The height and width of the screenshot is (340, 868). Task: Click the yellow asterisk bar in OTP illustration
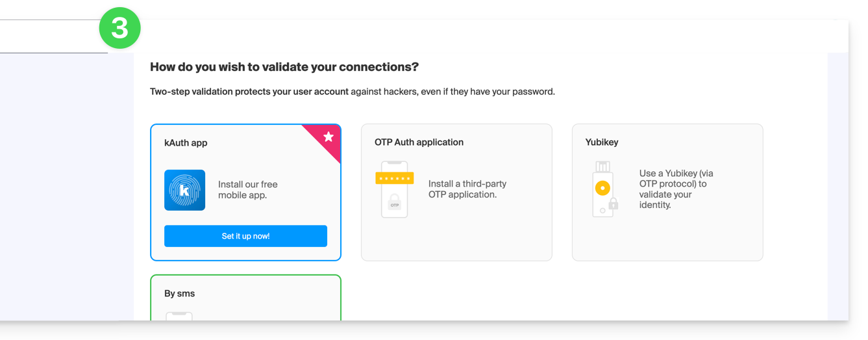pyautogui.click(x=394, y=178)
